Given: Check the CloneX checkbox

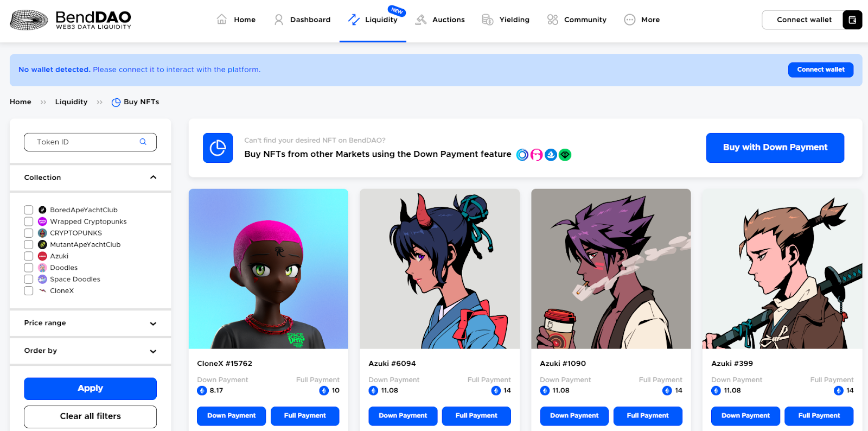Looking at the screenshot, I should [x=29, y=291].
